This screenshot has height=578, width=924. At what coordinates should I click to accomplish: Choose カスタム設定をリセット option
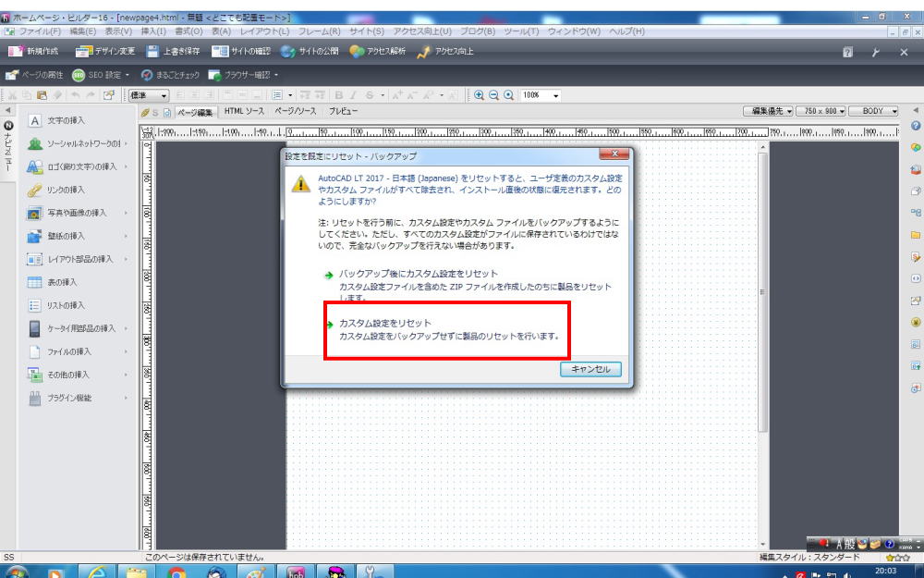pos(384,323)
